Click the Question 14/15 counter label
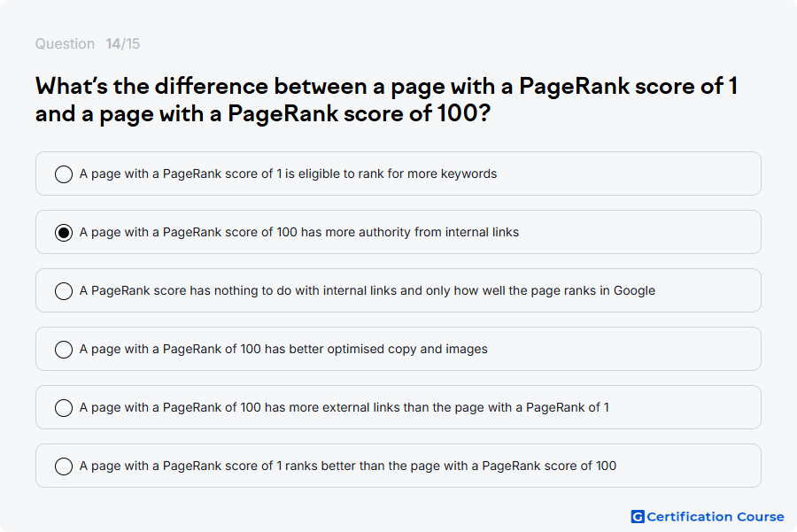This screenshot has height=532, width=797. tap(88, 43)
